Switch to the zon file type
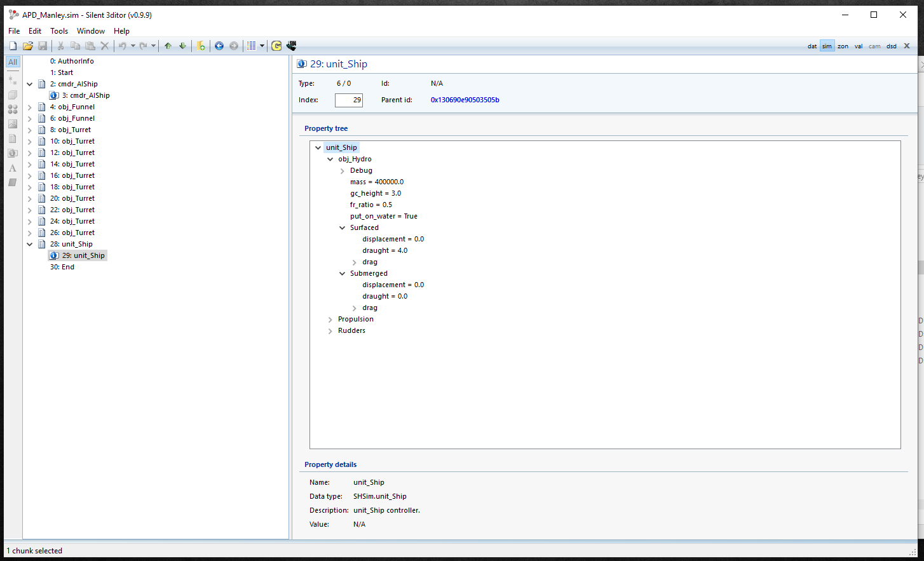 843,46
